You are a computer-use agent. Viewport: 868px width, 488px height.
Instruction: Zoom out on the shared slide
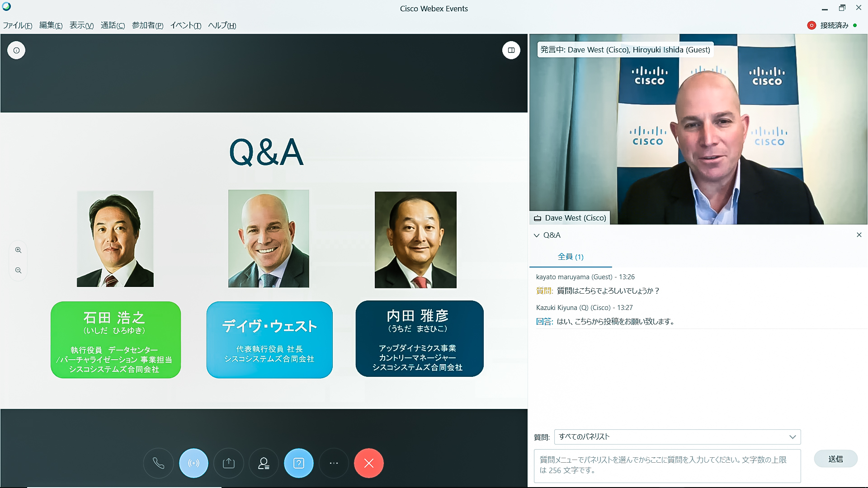[x=18, y=270]
